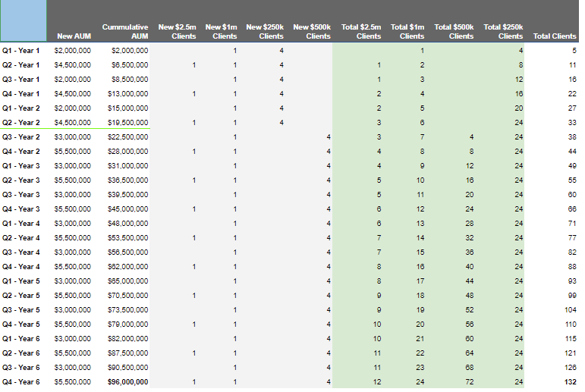Select the 'New $500k Clients' header
Image resolution: width=585 pixels, height=392 pixels.
pyautogui.click(x=312, y=32)
